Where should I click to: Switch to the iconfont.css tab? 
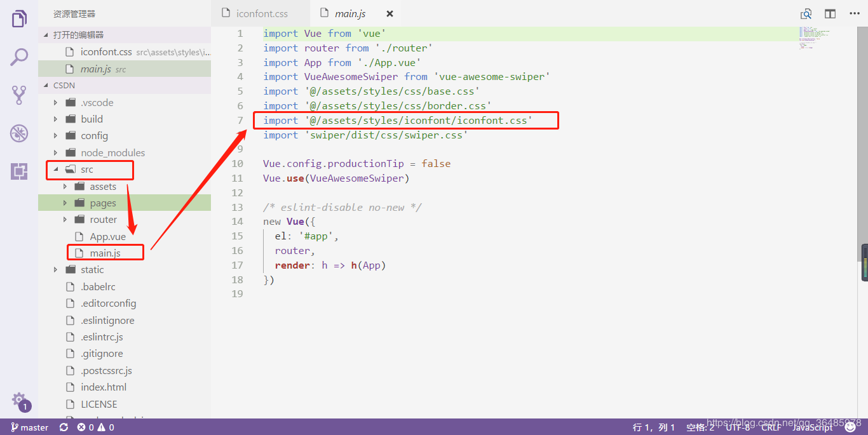261,13
